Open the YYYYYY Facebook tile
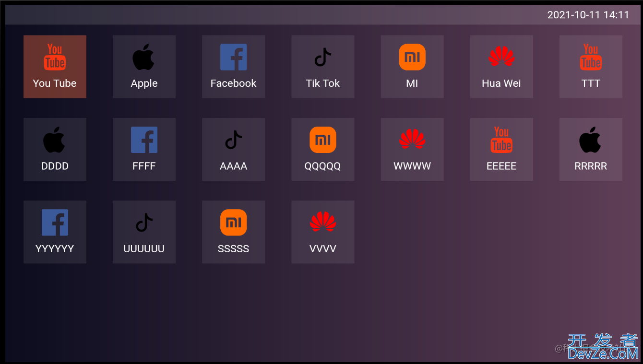The width and height of the screenshot is (643, 364). coord(55,232)
